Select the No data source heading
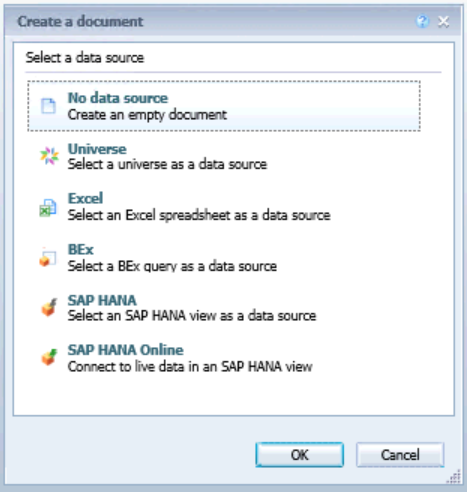Image resolution: width=467 pixels, height=492 pixels. [118, 98]
